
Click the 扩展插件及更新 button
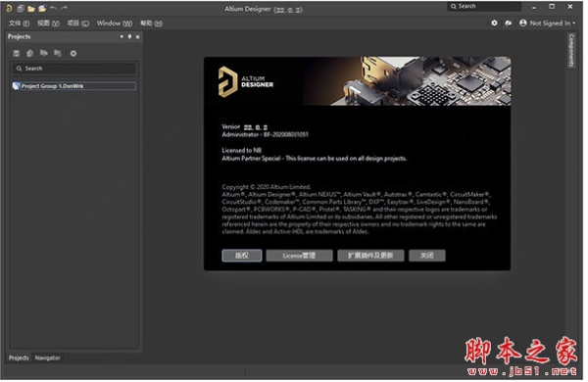click(370, 256)
